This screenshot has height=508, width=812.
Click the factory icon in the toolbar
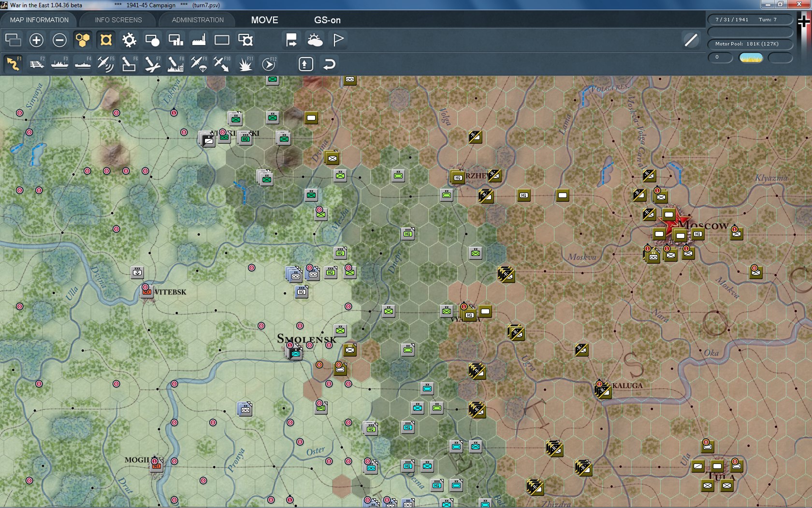[199, 40]
